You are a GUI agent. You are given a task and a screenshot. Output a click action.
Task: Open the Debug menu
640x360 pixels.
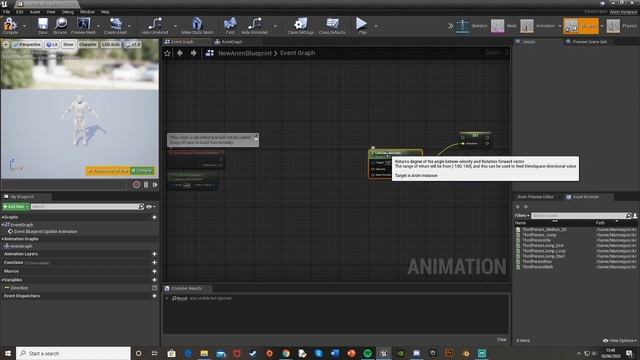(x=67, y=12)
